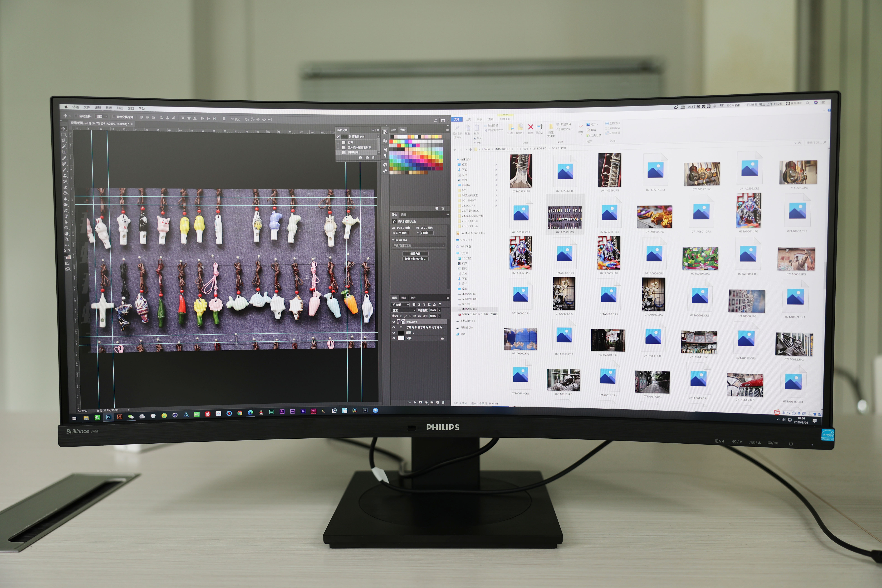Image resolution: width=882 pixels, height=588 pixels.
Task: Select the Crop tool
Action: pos(64,152)
